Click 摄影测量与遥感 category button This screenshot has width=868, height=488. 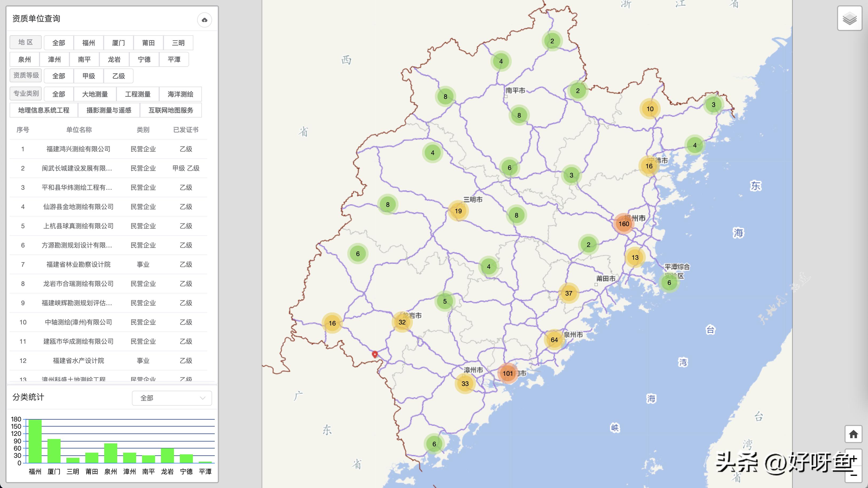(x=108, y=110)
